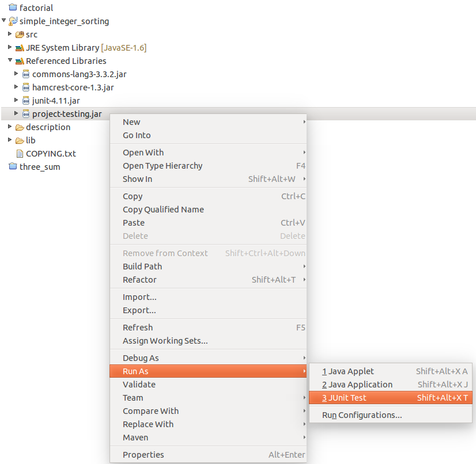Select Refresh in the context menu
476x464 pixels.
(x=137, y=328)
